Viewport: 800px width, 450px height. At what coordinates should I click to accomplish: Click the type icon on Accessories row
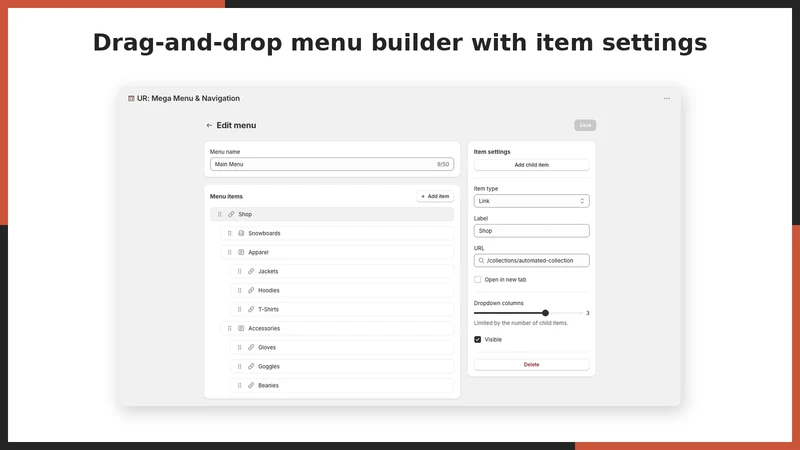coord(241,328)
